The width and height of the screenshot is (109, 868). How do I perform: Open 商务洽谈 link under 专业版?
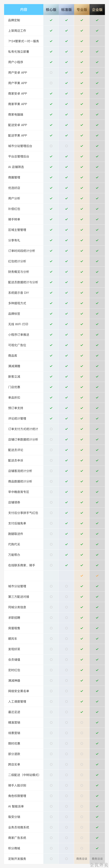pos(82,859)
